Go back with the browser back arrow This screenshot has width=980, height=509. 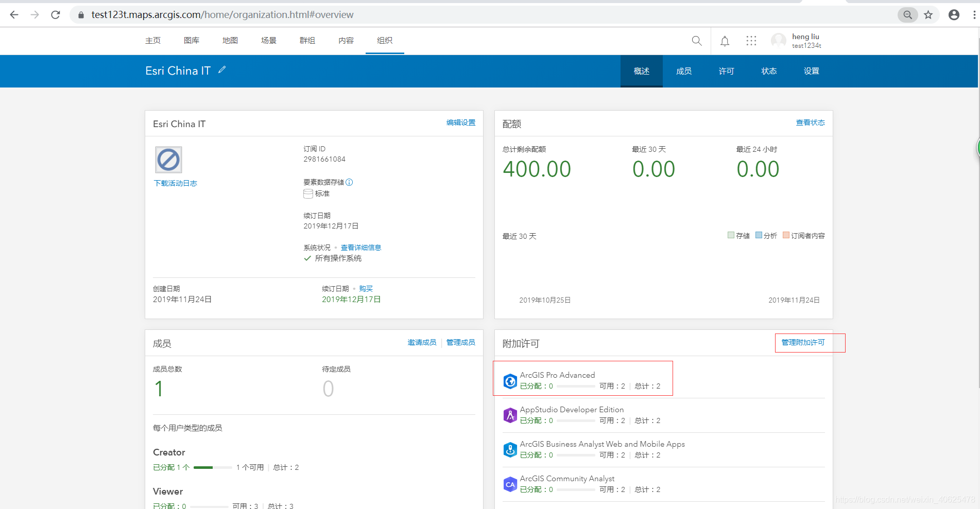click(x=14, y=15)
